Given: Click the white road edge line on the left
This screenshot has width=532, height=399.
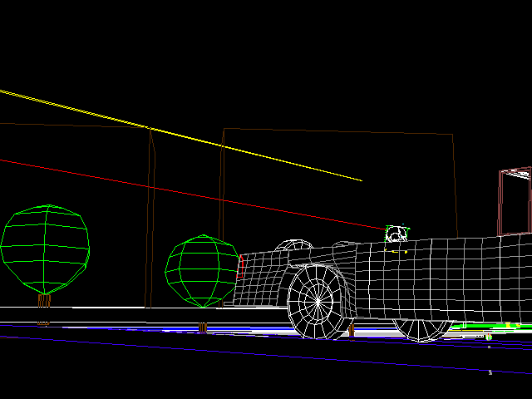Looking at the screenshot, I should [83, 308].
